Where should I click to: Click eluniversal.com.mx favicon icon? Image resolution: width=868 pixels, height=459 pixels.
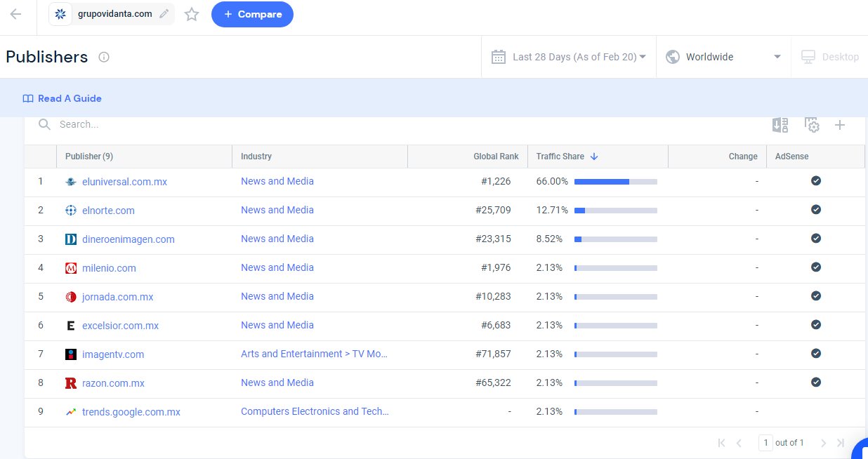[x=70, y=182]
